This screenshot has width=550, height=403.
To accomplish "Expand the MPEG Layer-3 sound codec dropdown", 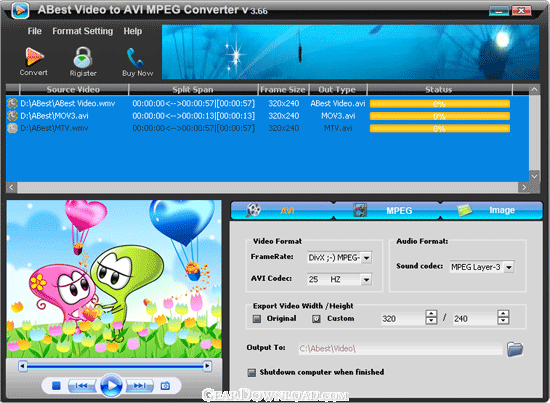I will pyautogui.click(x=509, y=267).
